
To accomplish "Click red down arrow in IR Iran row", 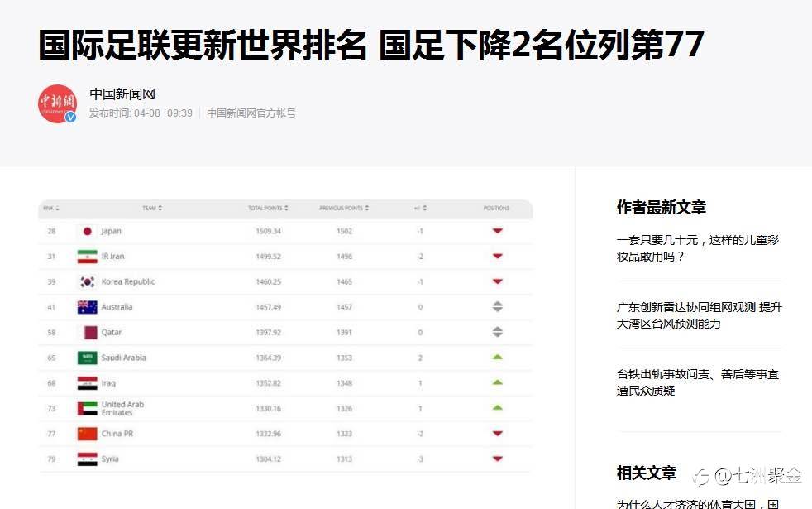I will coord(497,256).
